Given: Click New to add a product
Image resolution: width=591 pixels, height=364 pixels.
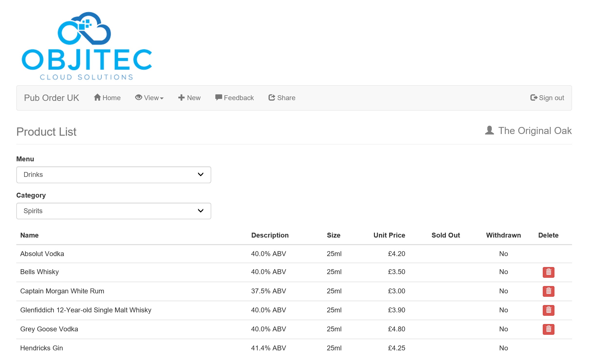Looking at the screenshot, I should pos(189,98).
